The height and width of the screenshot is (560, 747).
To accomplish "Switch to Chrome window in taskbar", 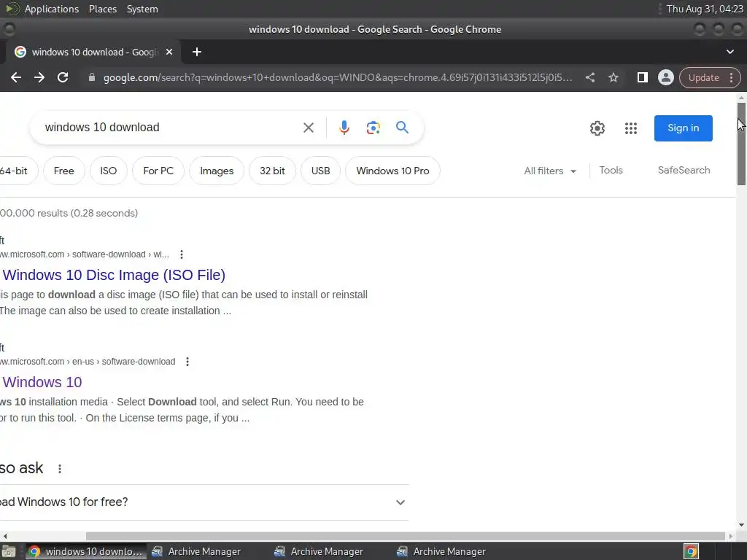I will tap(86, 551).
